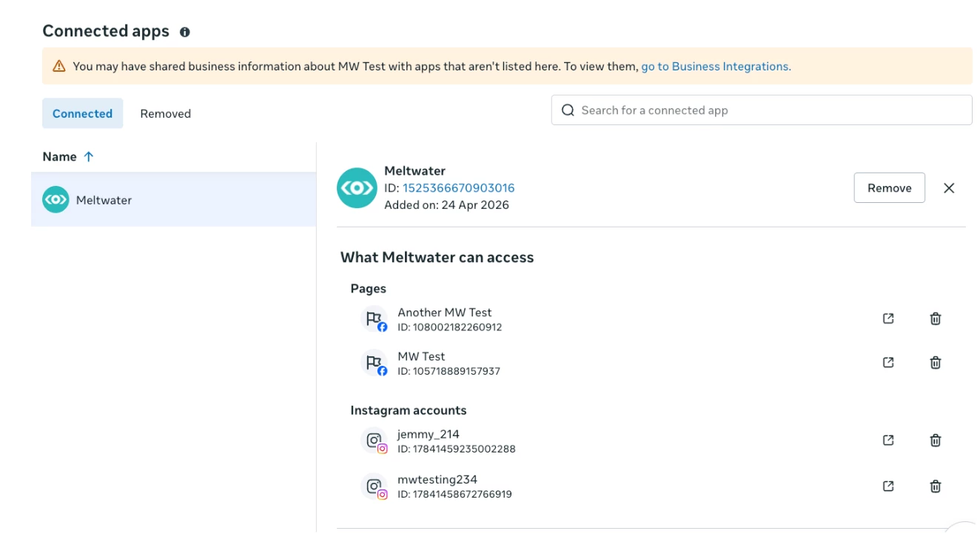
Task: Click the Meltwater logo in details header
Action: 357,188
